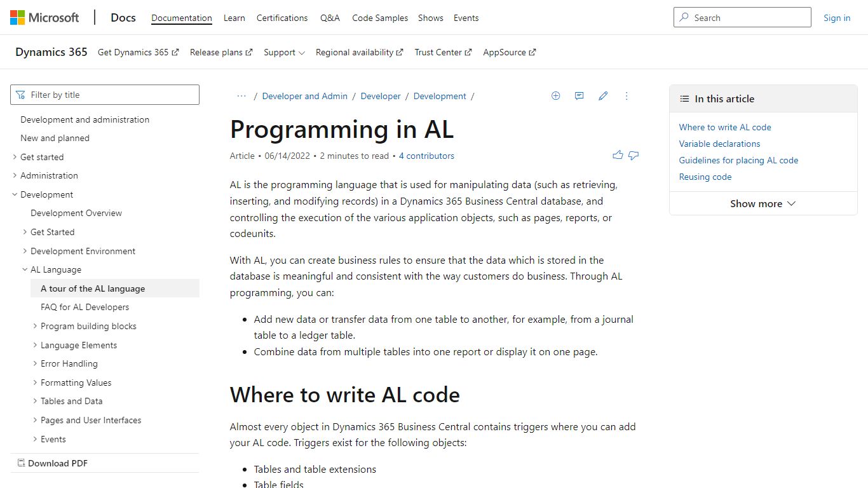This screenshot has width=868, height=488.
Task: Click the Download PDF icon
Action: coord(21,463)
